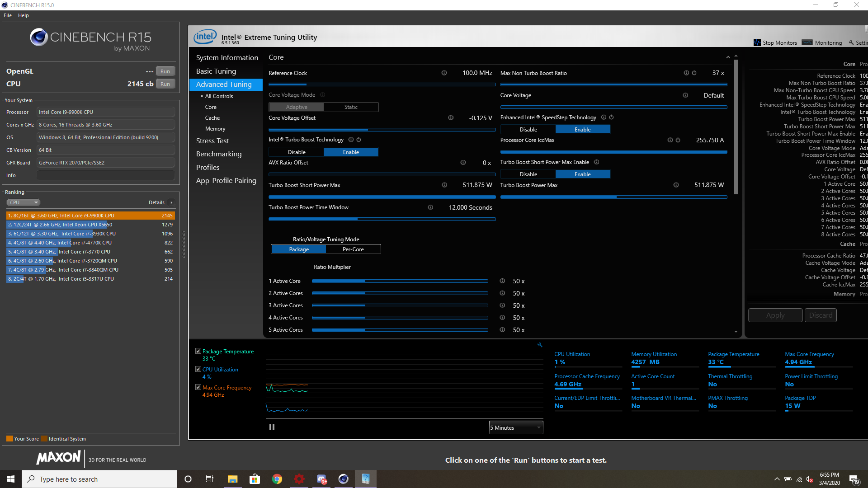Click reset icon beside Max Non Turbo Boost Ratio
Screen dimensions: 868x488
coord(694,73)
